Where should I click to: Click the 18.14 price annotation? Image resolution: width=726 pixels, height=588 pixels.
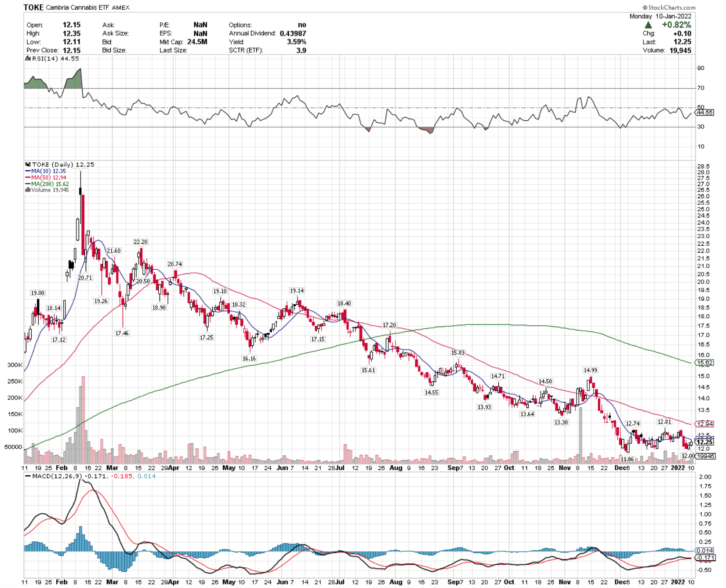[54, 309]
